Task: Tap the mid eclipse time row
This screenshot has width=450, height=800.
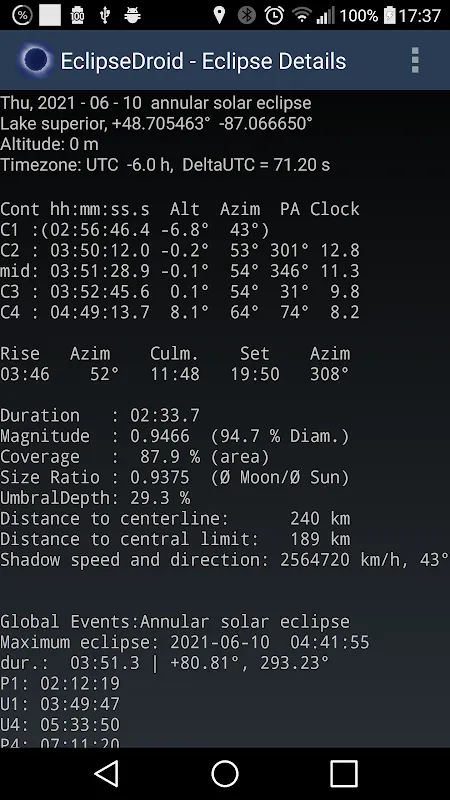Action: 180,271
